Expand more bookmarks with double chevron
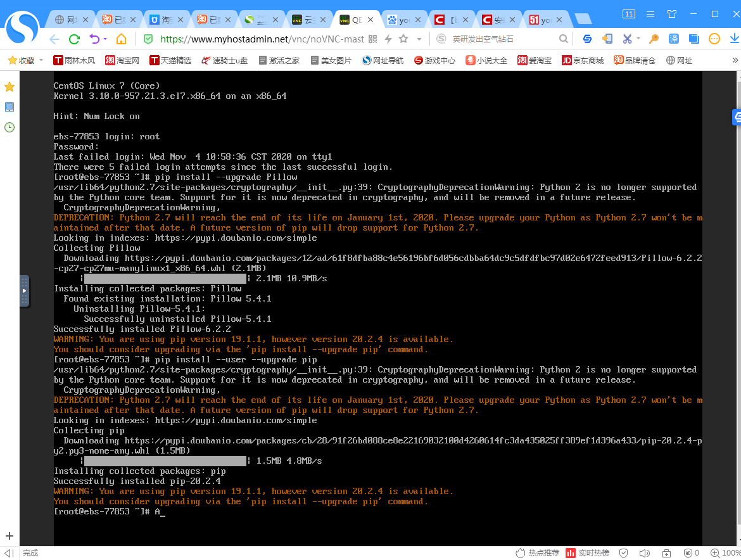 click(735, 60)
